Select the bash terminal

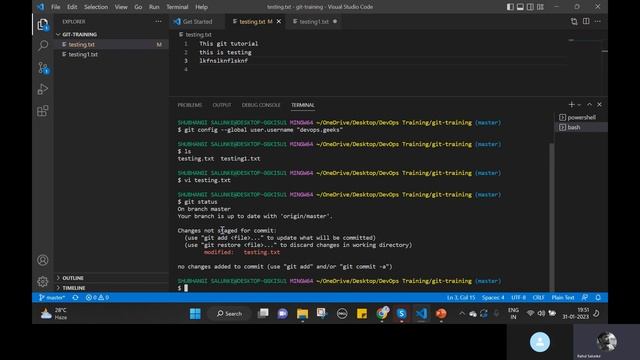click(581, 127)
